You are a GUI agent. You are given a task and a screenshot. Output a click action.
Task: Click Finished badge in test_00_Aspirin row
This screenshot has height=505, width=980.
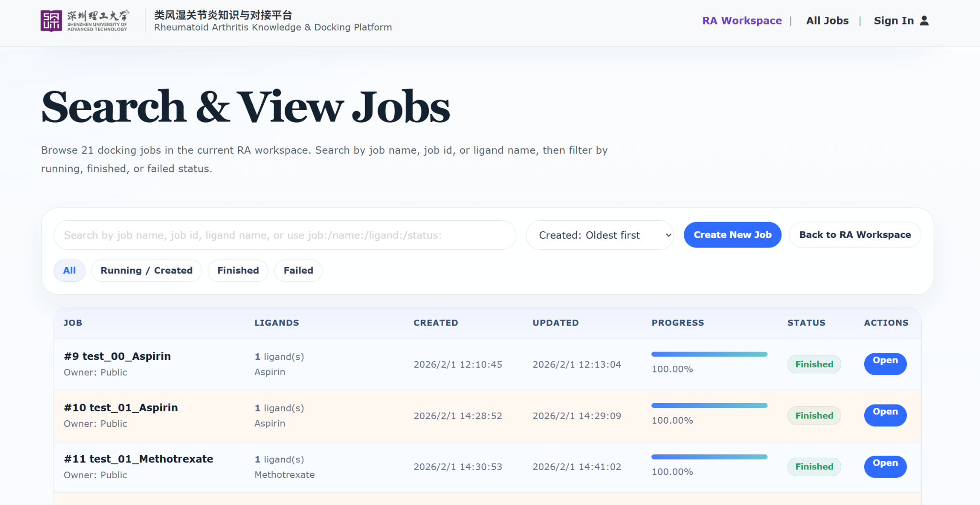[814, 364]
